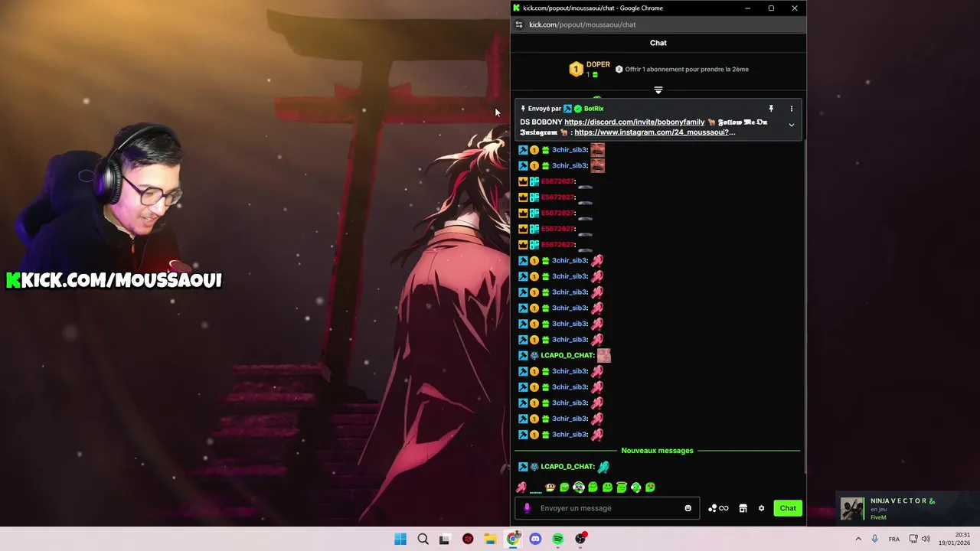This screenshot has width=980, height=551.
Task: Open File Explorer from taskbar
Action: 490,539
